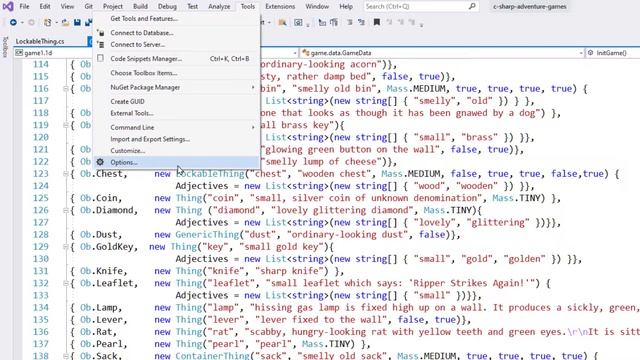Open the Toolbox side panel tab
Viewport: 640px width, 360px height.
5,47
